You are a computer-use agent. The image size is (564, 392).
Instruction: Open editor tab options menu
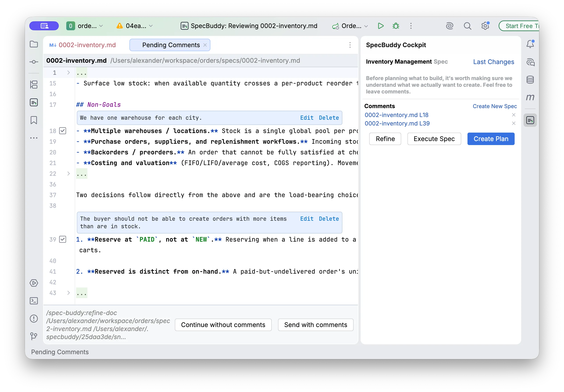(350, 45)
